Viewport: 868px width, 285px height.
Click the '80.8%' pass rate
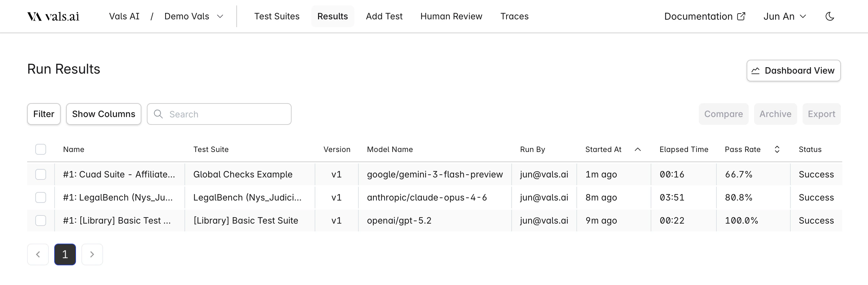point(738,197)
